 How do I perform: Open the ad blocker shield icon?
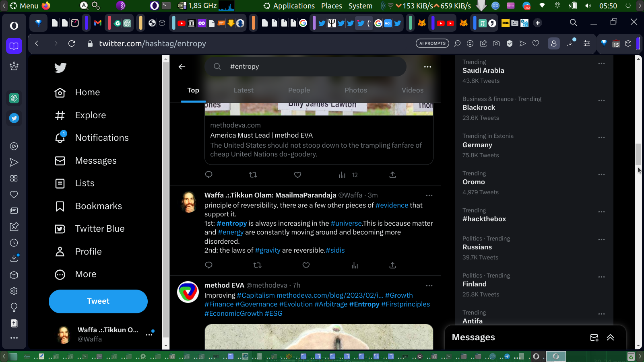click(510, 43)
